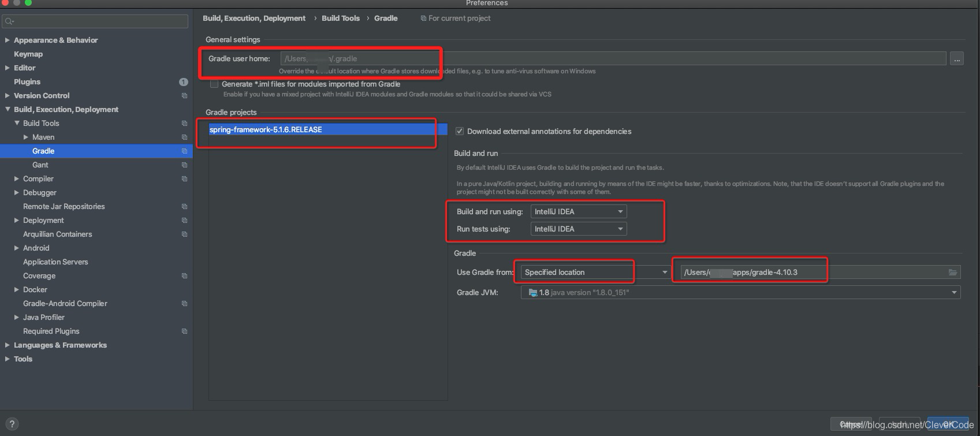Open Keymap settings
This screenshot has height=436, width=980.
[28, 54]
